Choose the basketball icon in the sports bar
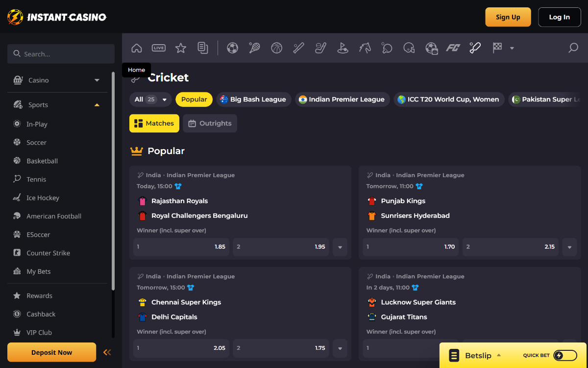Viewport: 588px width, 368px height. [x=276, y=48]
